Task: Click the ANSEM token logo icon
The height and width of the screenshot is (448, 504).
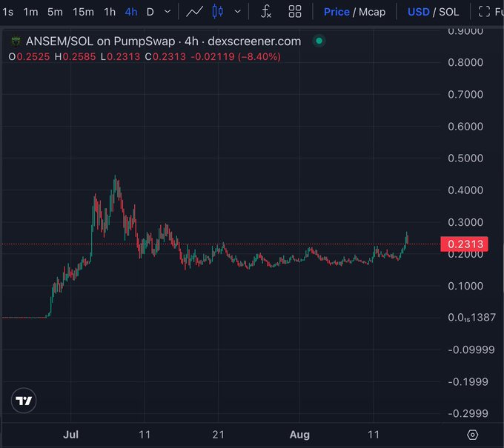Action: coord(16,41)
